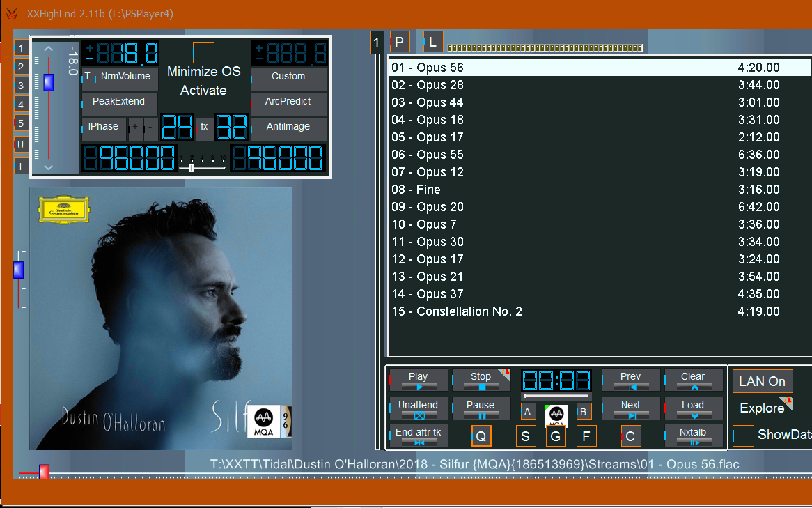Click the small MQA logo in transport panel

[556, 415]
